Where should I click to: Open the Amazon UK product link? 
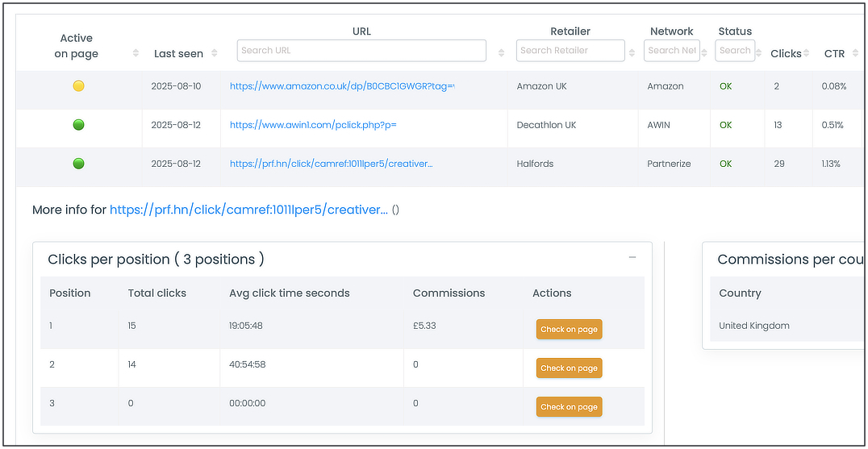[342, 86]
